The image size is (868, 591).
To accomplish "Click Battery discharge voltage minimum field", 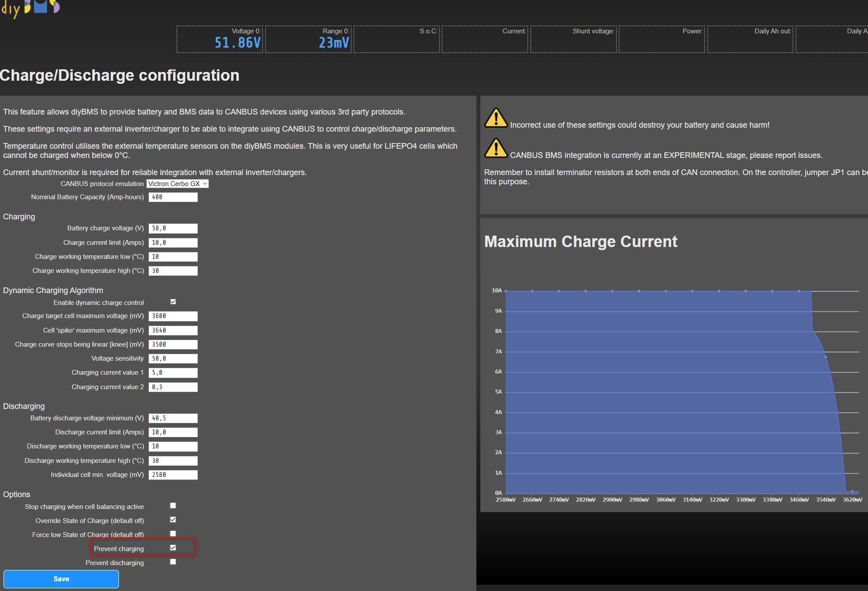I will (173, 418).
